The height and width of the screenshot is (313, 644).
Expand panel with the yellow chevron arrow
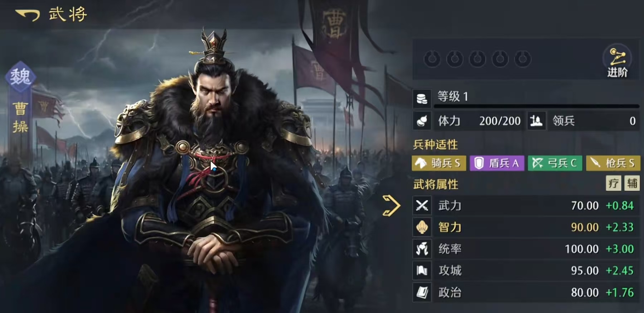(391, 206)
